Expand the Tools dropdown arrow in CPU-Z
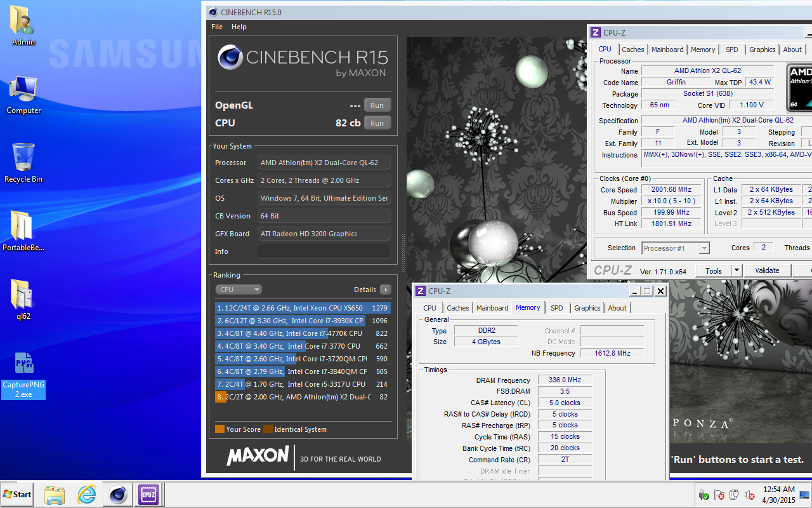The image size is (812, 508). click(x=737, y=271)
